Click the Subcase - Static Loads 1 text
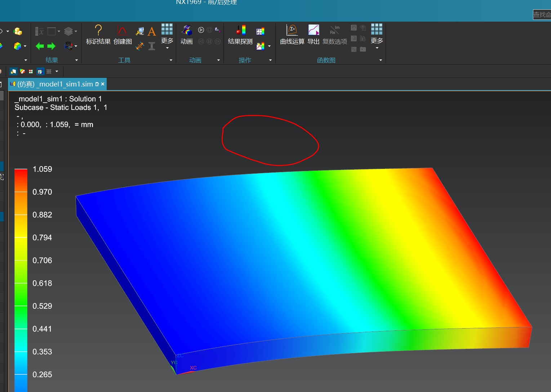Screen dimensions: 551x392 (56, 107)
